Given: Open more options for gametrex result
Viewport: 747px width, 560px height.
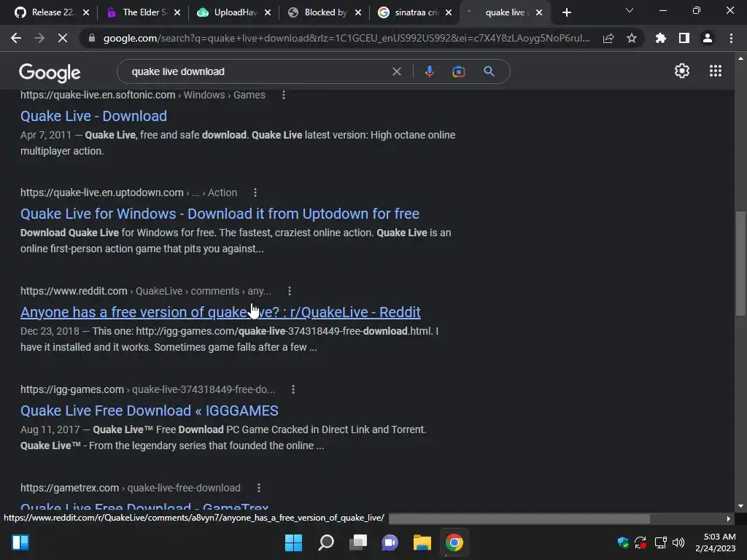Looking at the screenshot, I should pos(259,488).
